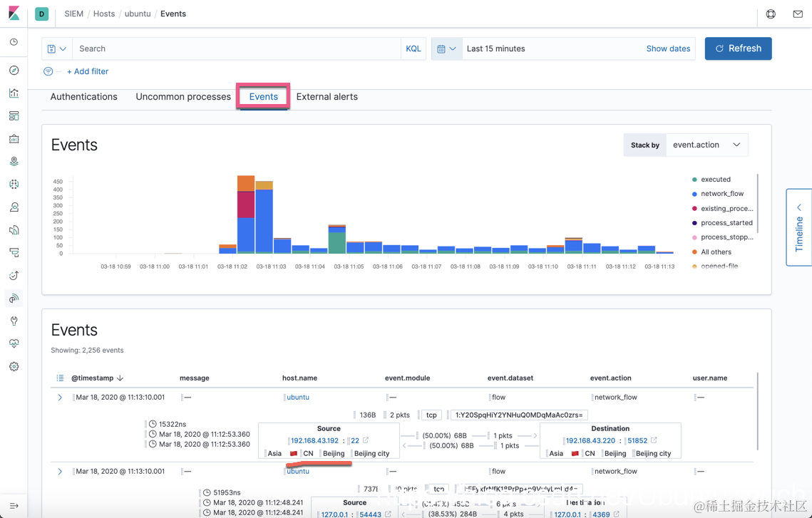Select the Events tab
The height and width of the screenshot is (518, 812).
(264, 97)
